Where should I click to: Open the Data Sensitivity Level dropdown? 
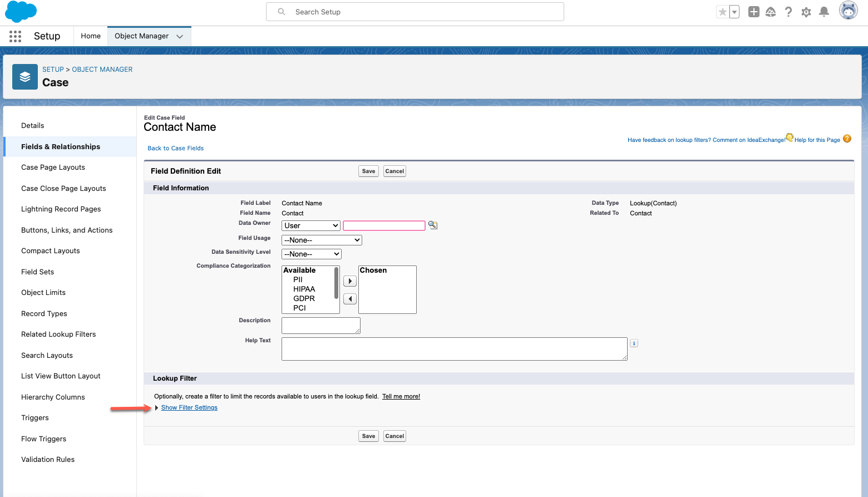(311, 254)
